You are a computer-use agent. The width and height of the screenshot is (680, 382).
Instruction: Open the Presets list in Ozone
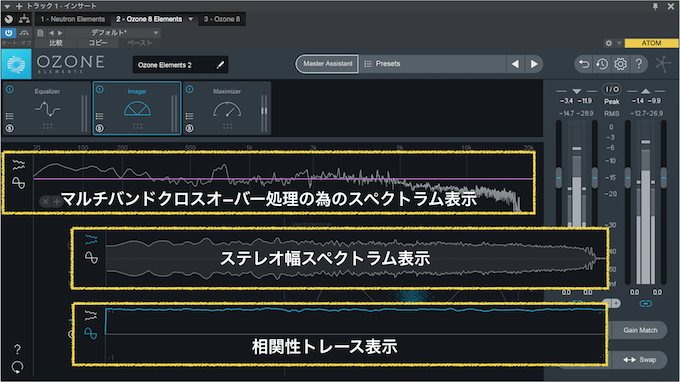433,64
